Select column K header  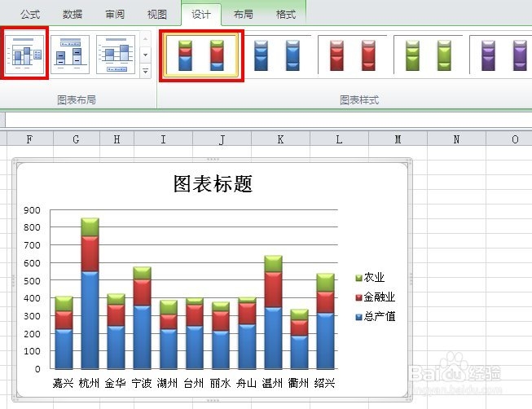(280, 139)
